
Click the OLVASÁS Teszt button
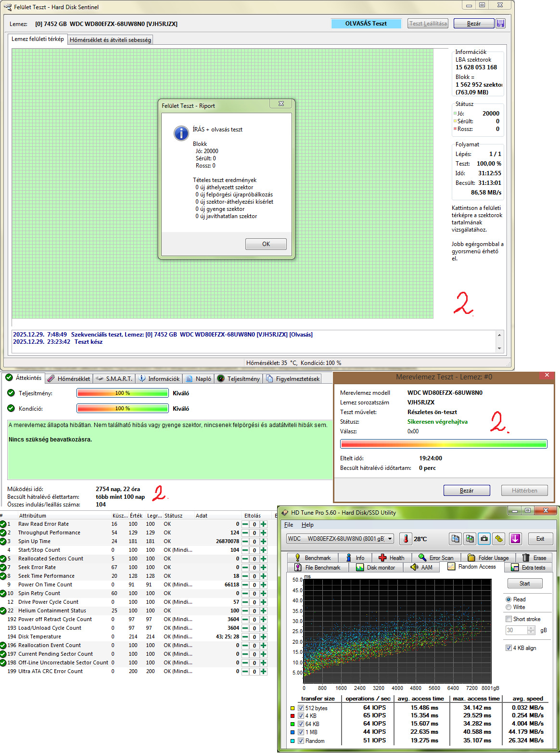click(x=366, y=24)
